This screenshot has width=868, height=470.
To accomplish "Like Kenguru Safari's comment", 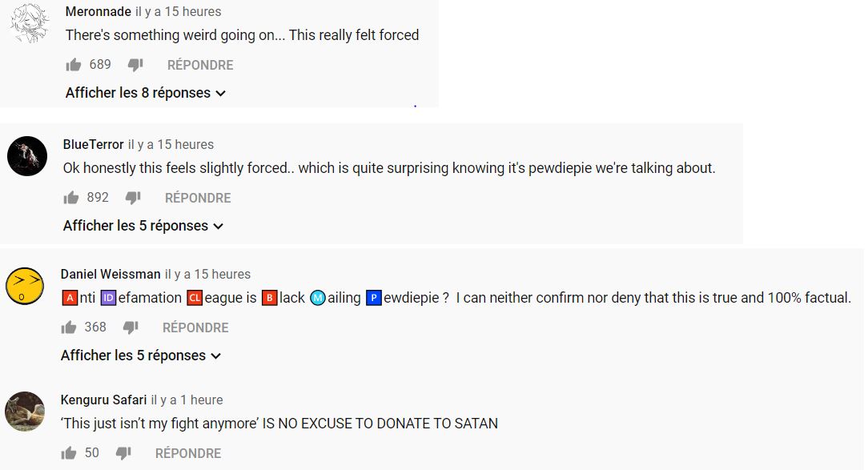I will [x=69, y=453].
